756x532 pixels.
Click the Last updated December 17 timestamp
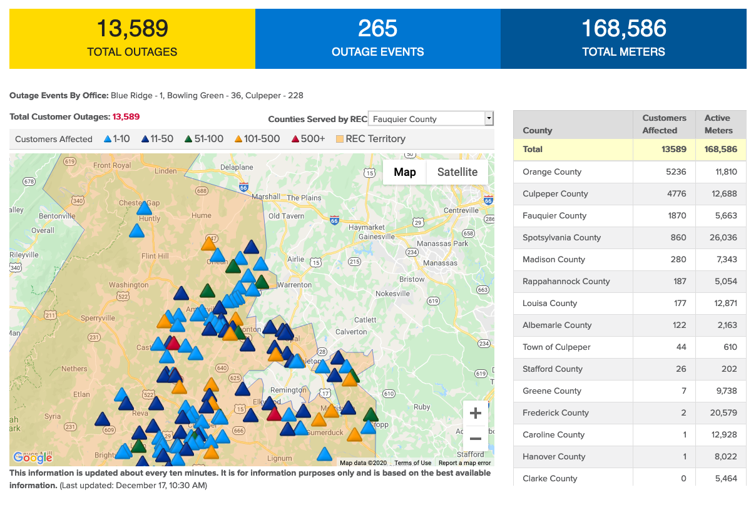(x=133, y=485)
